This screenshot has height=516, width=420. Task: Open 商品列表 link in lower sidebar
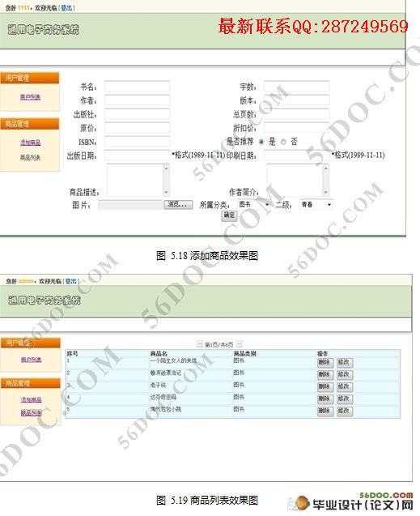[x=32, y=412]
